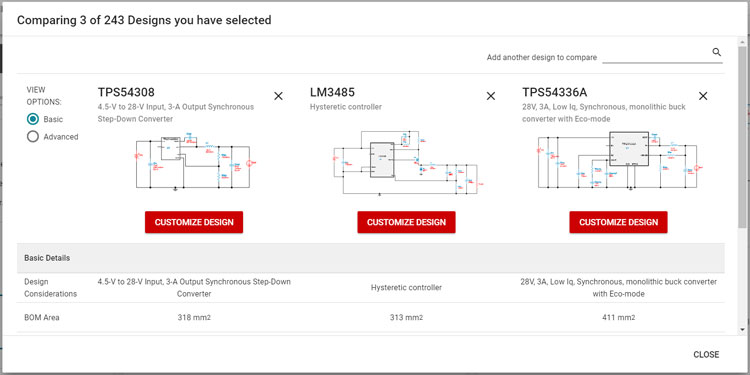Focus the Add another design field
This screenshot has height=375, width=750.
click(x=662, y=57)
